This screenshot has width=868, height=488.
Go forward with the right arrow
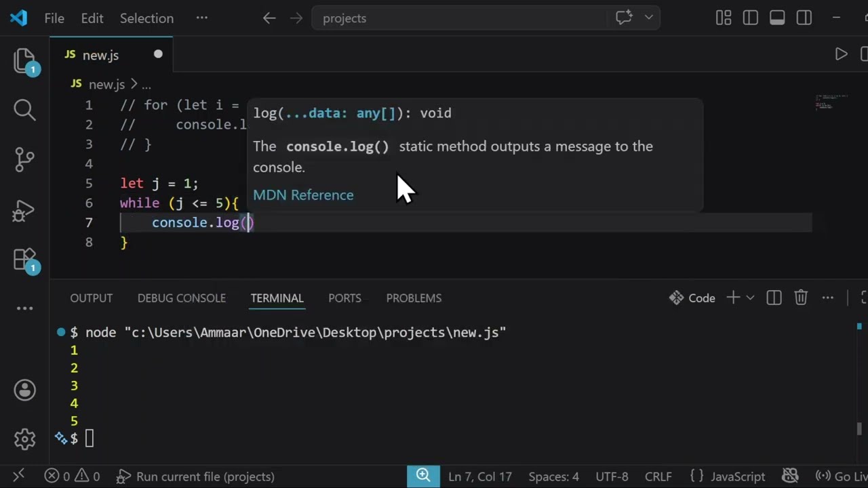pos(296,18)
